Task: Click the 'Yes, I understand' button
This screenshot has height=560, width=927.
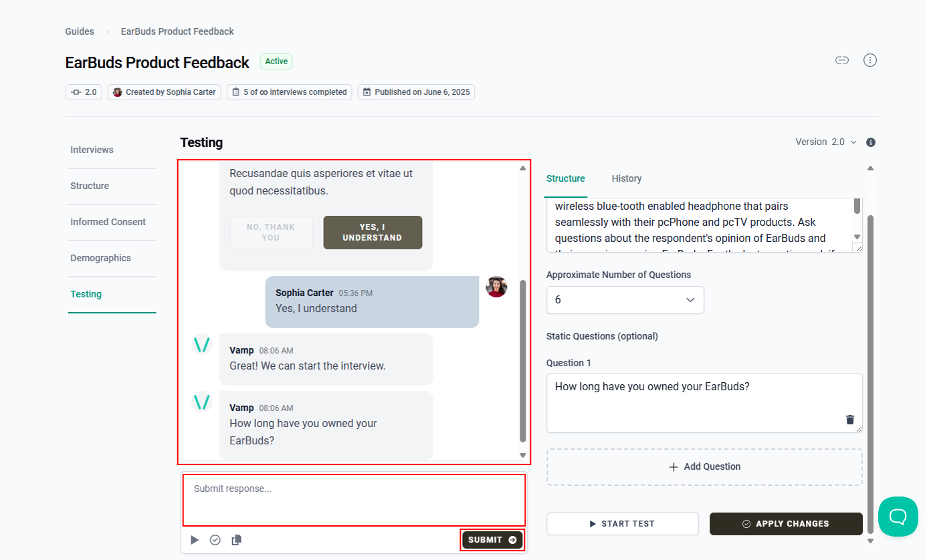Action: [x=373, y=233]
